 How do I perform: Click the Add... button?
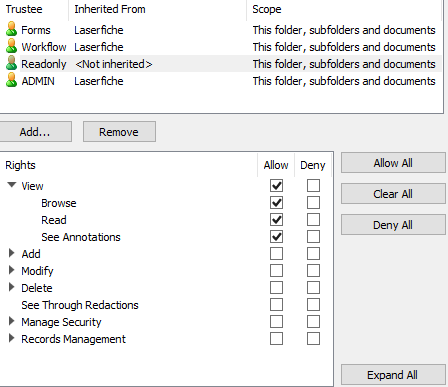(x=35, y=132)
